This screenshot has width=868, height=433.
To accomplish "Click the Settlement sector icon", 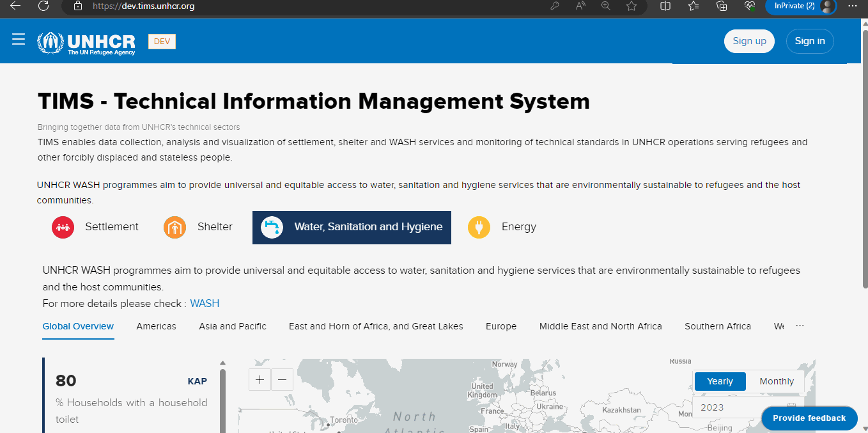I will (63, 227).
